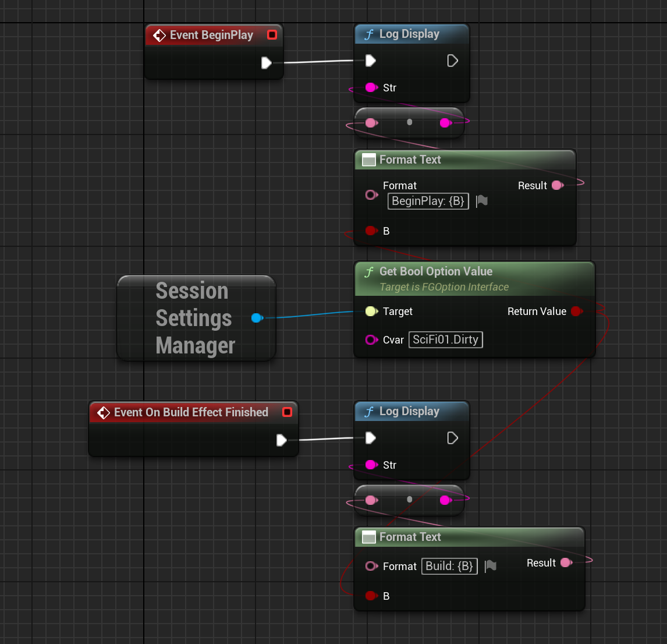Click the Format pin on the BeginPlay Format Text
The image size is (667, 644).
(371, 195)
